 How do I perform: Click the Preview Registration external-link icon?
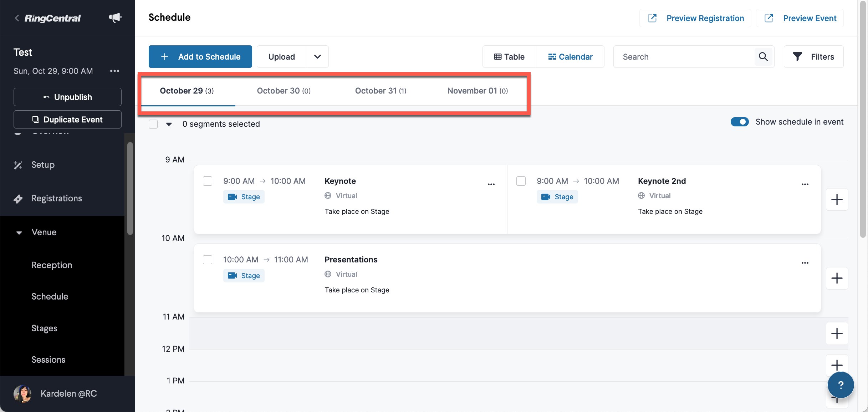click(652, 18)
